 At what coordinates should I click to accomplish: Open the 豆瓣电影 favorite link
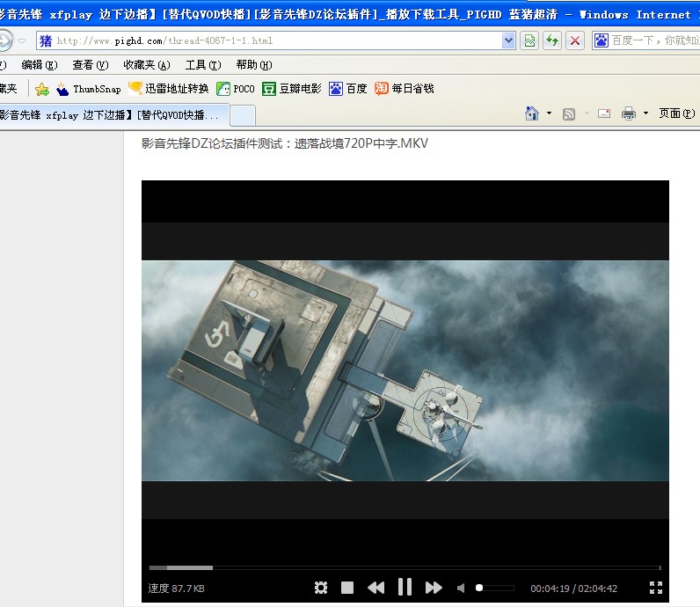click(x=291, y=89)
